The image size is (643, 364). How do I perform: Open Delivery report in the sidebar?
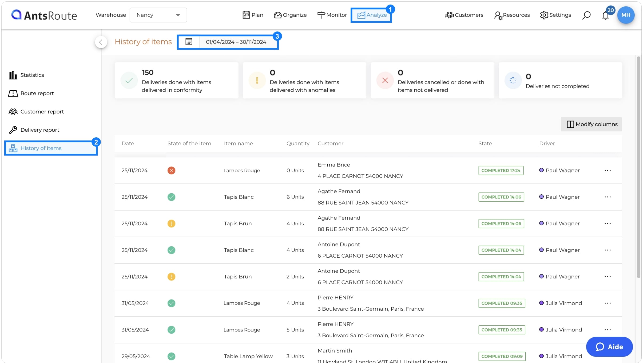click(x=34, y=130)
